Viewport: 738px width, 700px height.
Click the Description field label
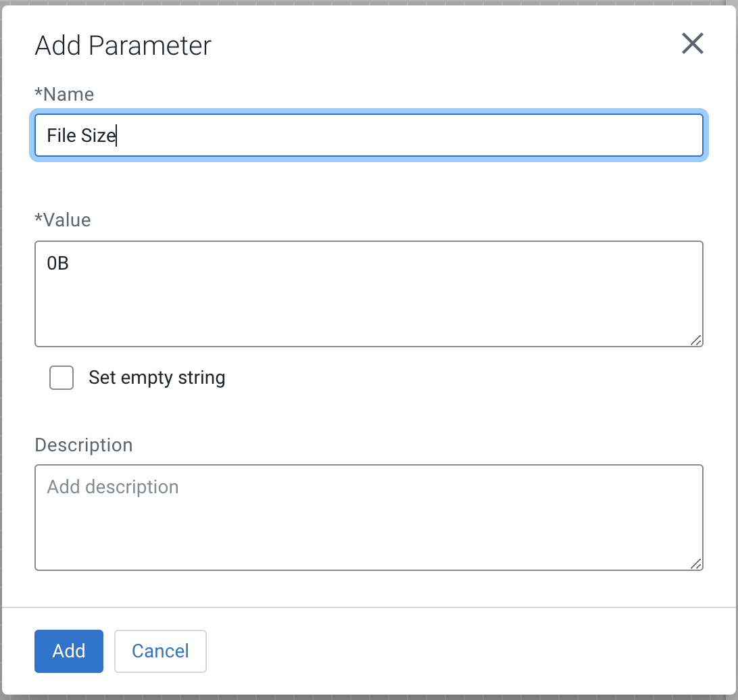click(84, 445)
